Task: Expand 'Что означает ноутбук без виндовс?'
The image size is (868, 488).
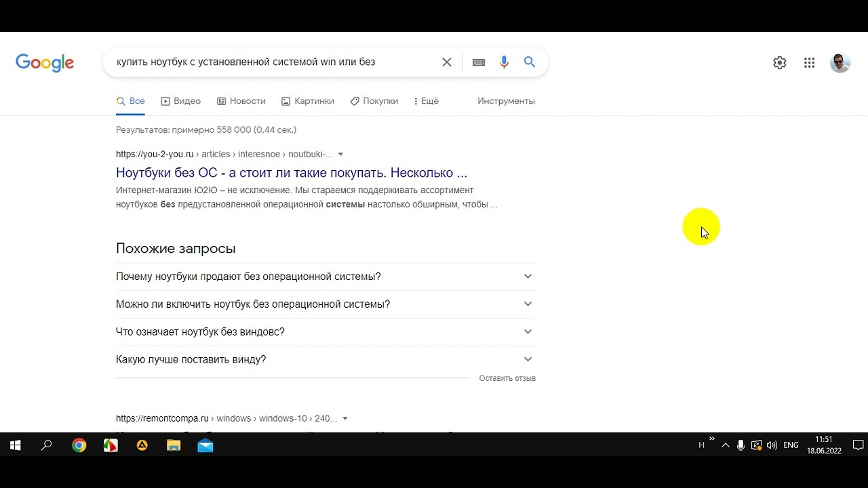Action: pos(325,332)
